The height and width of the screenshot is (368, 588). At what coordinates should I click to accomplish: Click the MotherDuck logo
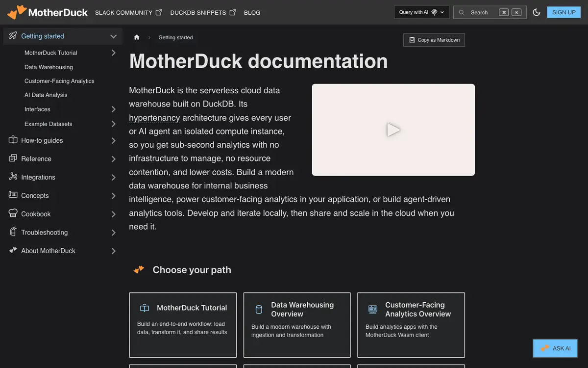pos(48,12)
